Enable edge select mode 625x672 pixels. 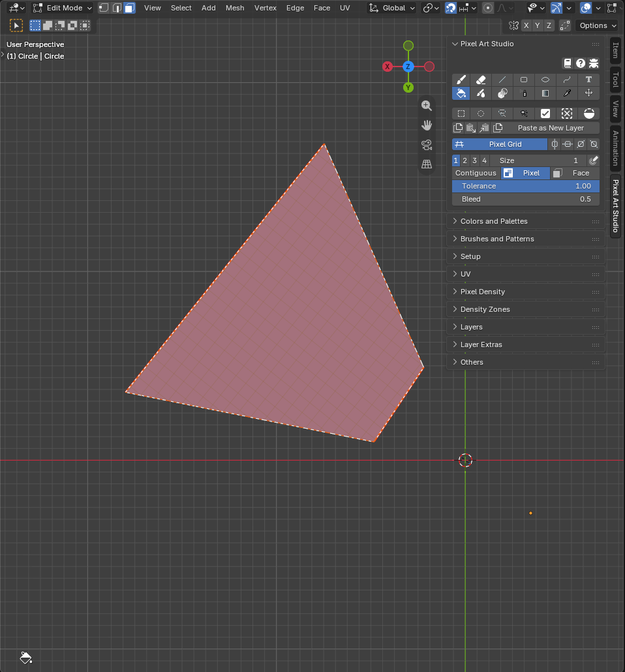(117, 8)
